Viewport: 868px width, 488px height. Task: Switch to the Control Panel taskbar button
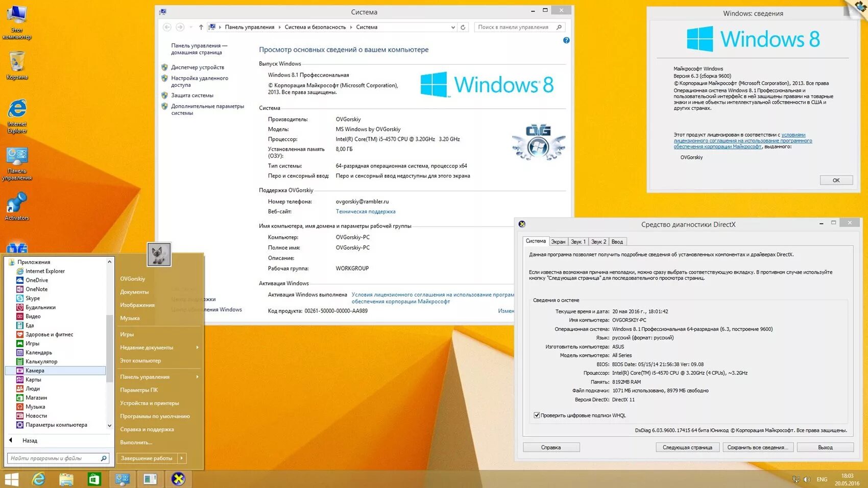[x=122, y=479]
